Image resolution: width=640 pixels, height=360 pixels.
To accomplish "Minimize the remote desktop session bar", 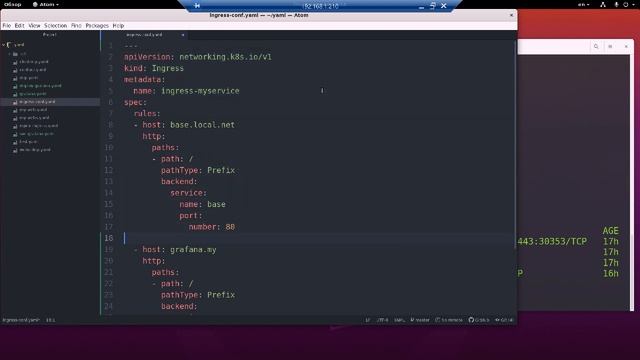I will [x=421, y=6].
